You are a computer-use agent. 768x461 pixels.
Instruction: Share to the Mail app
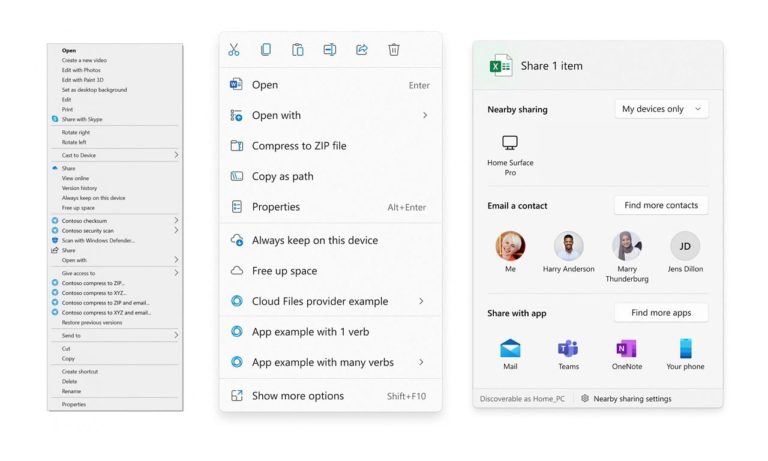(510, 354)
